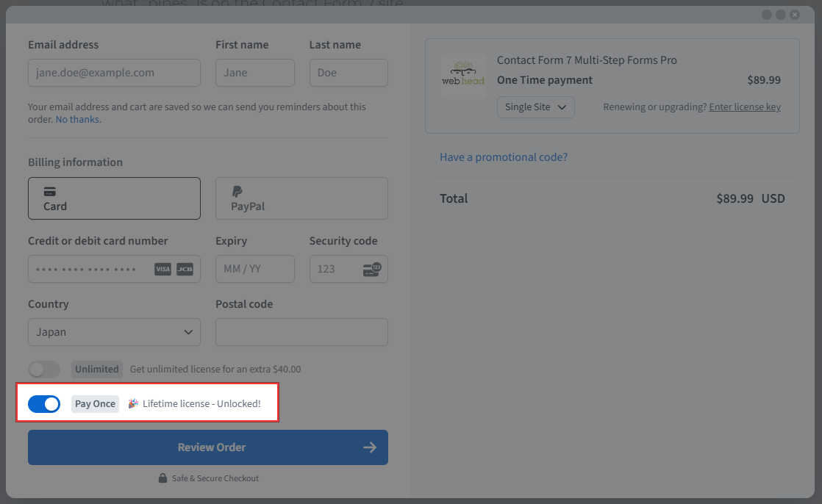
Task: Click the Visa card icon
Action: [x=162, y=270]
